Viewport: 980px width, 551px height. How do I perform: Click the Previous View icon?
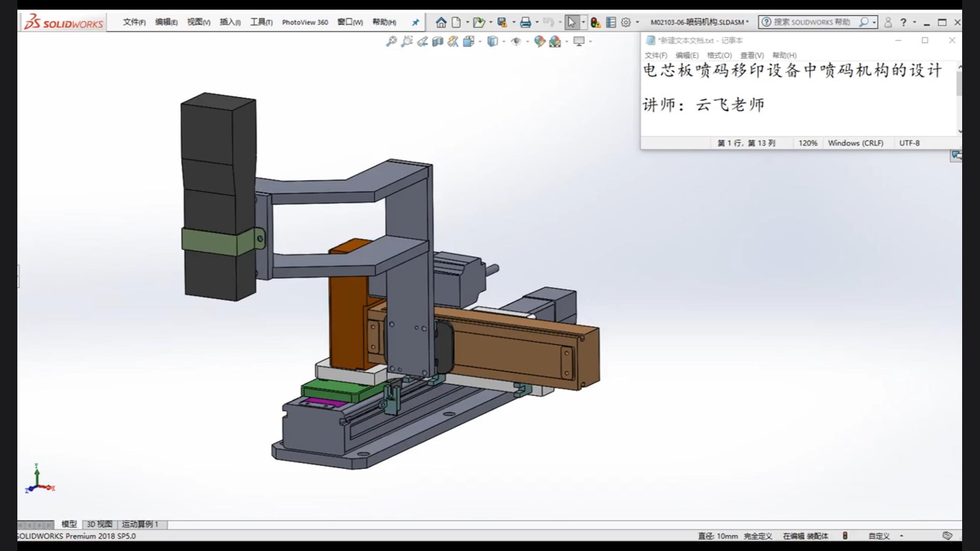coord(422,41)
